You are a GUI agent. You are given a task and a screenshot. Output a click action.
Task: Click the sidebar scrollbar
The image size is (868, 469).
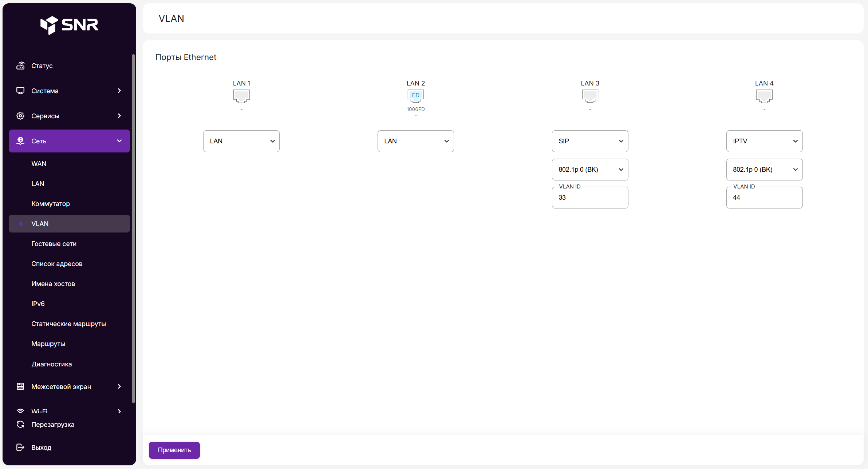point(133,228)
